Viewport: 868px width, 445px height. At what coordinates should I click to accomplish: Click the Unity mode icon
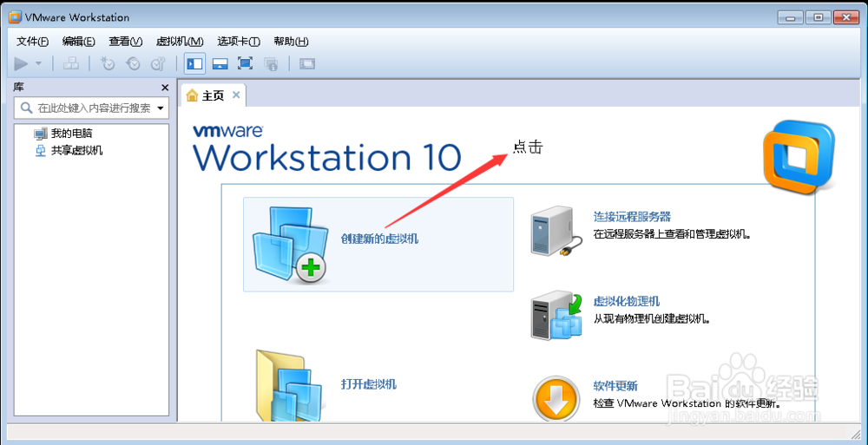click(x=271, y=63)
